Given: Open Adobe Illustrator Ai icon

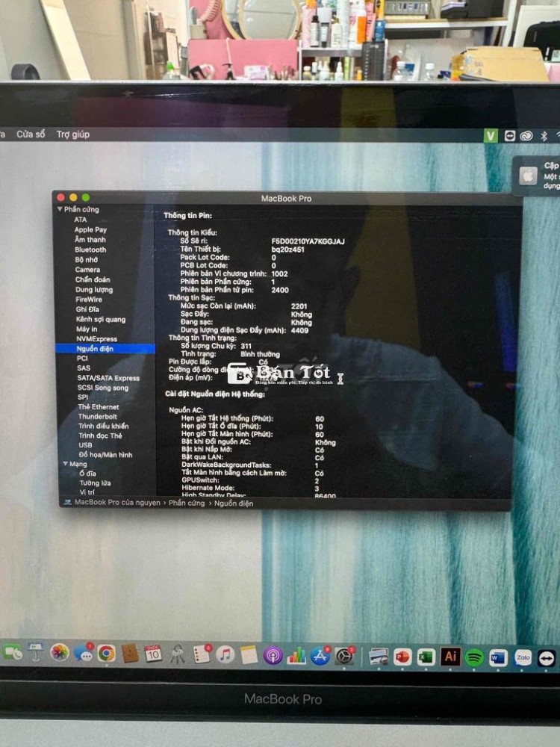Looking at the screenshot, I should pos(450,657).
